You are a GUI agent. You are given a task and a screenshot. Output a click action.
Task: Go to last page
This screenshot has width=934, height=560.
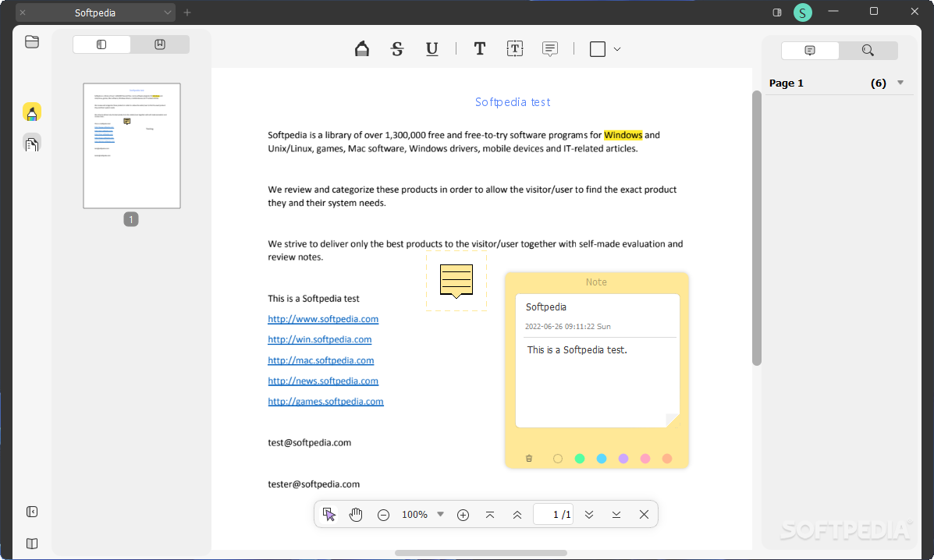point(616,515)
